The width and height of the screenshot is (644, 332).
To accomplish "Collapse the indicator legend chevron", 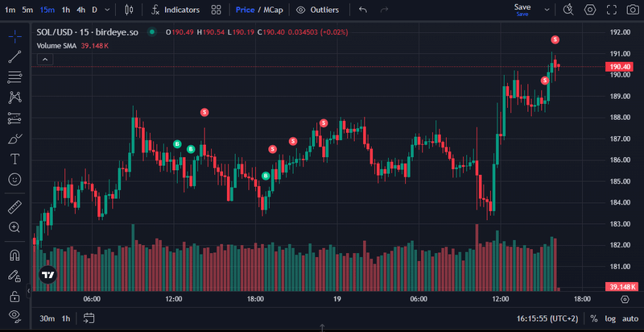I will click(44, 59).
